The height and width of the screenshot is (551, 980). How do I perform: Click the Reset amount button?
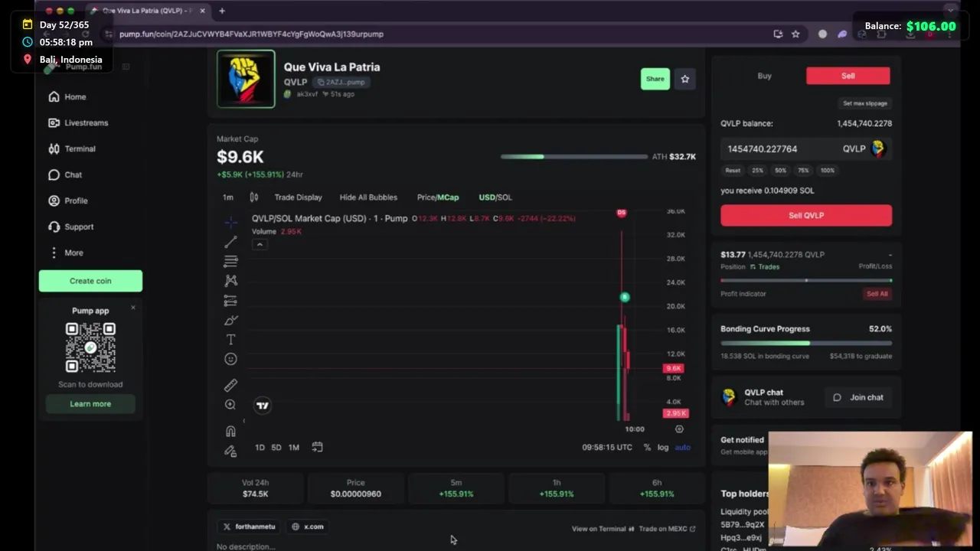733,171
